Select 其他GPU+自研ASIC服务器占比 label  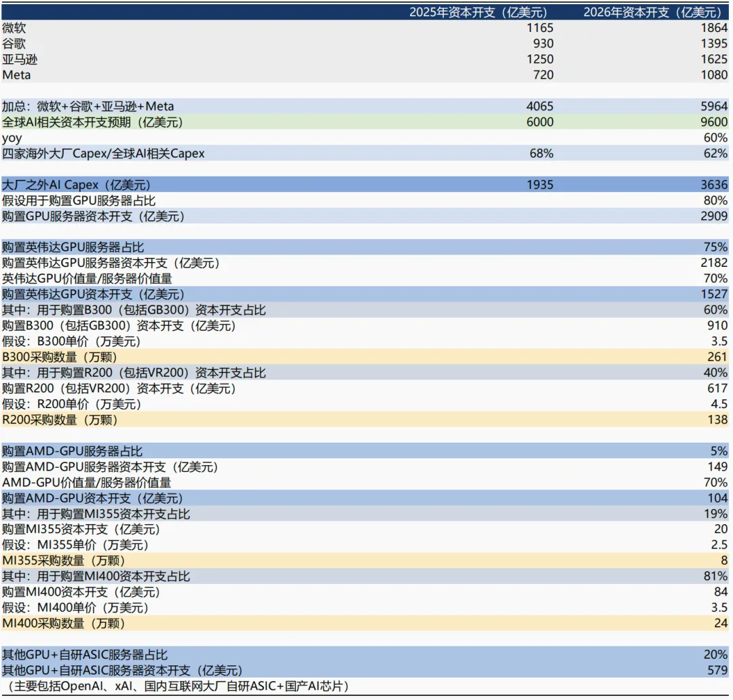coord(85,655)
